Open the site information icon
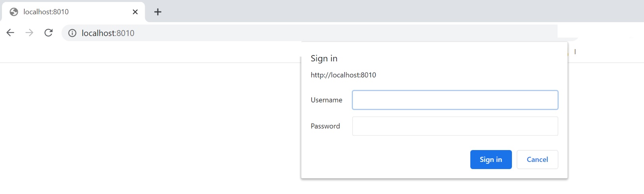This screenshot has width=644, height=194. [72, 33]
